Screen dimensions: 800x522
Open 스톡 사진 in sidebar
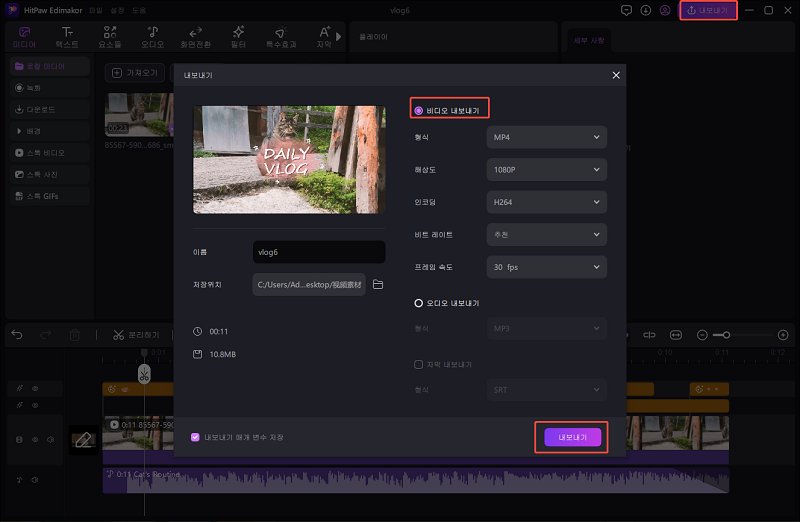[49, 175]
